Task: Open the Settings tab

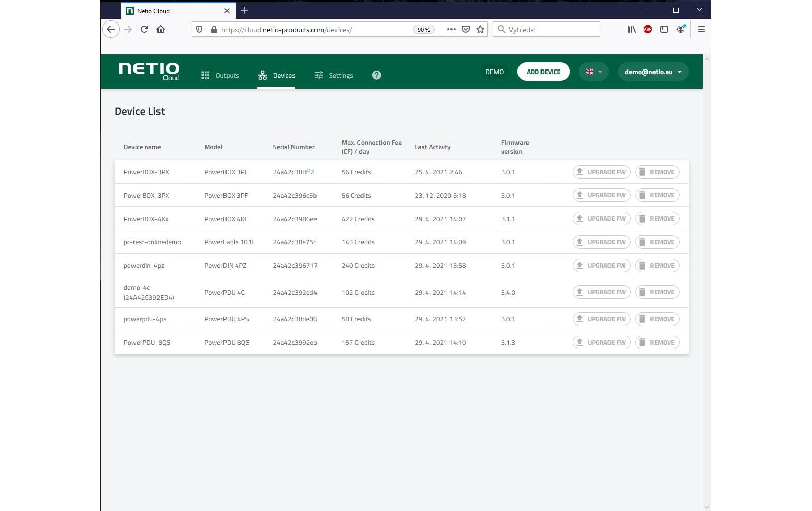Action: [x=333, y=75]
